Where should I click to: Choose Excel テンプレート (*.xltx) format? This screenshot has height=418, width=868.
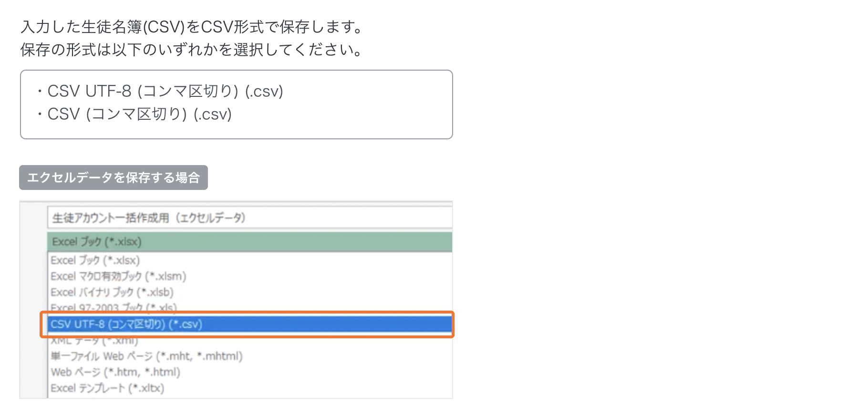click(x=107, y=388)
